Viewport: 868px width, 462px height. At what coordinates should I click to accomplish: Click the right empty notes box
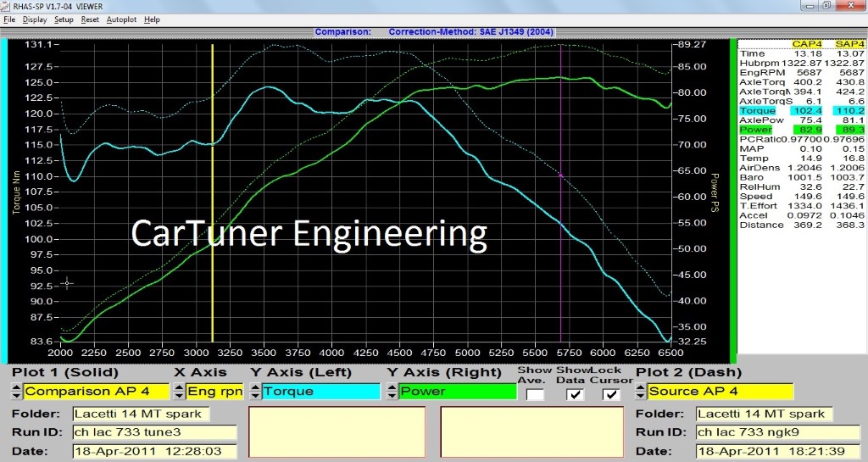[x=532, y=432]
